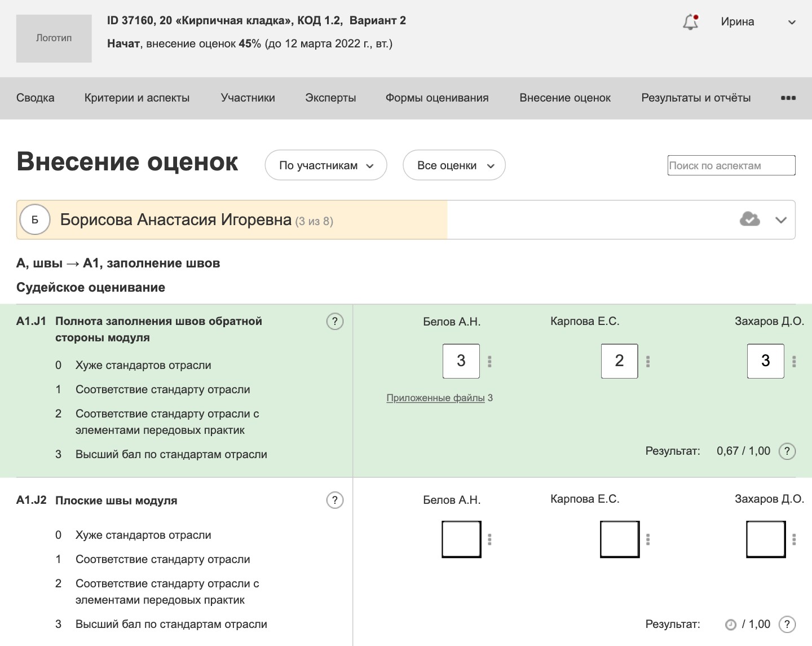The image size is (812, 646).
Task: Select the Внесение оценок tab
Action: 565,98
